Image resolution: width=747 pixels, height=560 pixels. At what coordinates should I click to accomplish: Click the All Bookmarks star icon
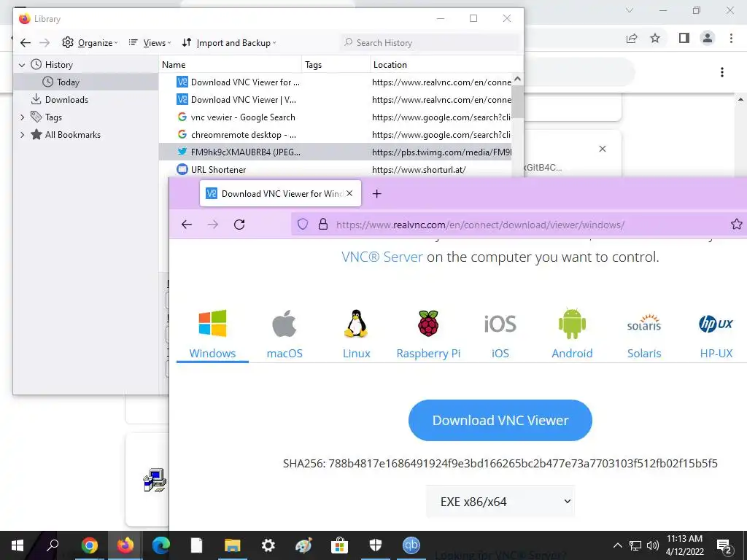(36, 134)
